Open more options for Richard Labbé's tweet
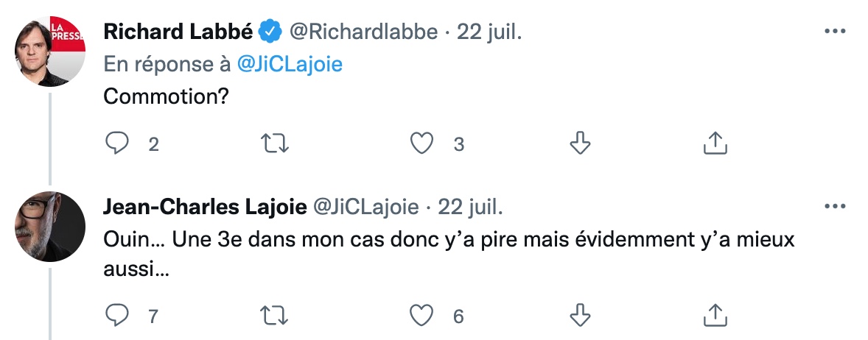The image size is (868, 340). (835, 32)
